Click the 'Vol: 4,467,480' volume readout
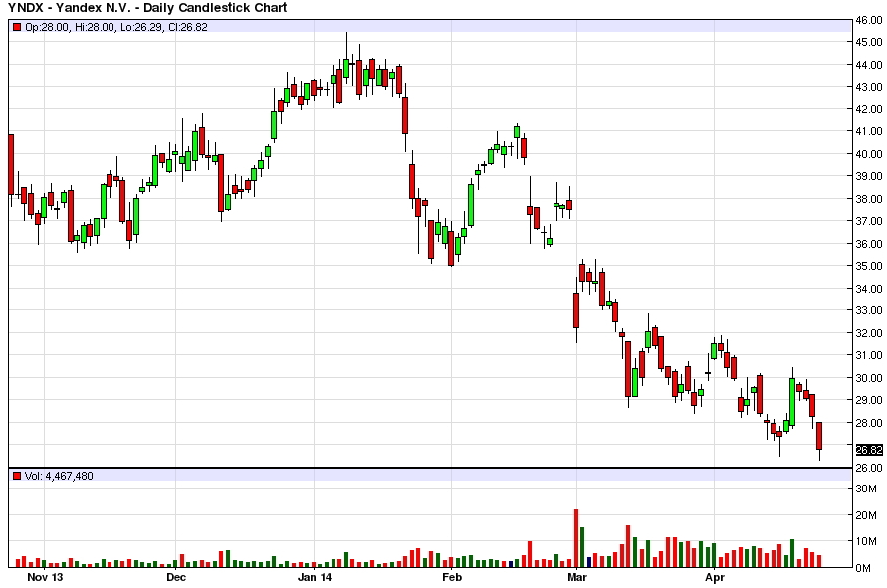 pyautogui.click(x=59, y=476)
